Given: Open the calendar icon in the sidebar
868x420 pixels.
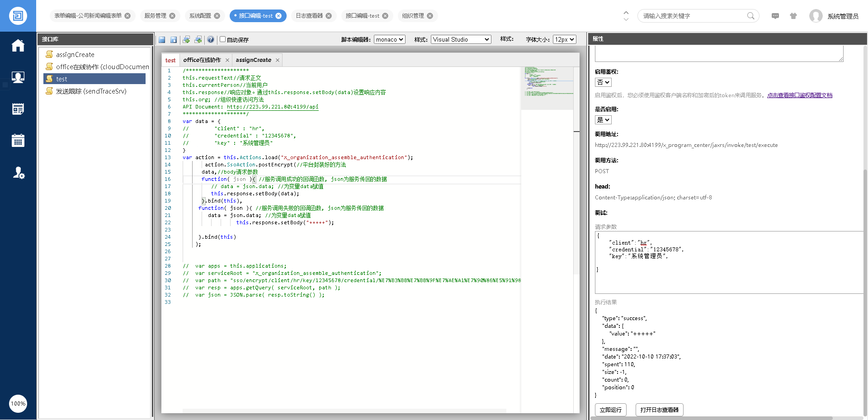Looking at the screenshot, I should 18,140.
